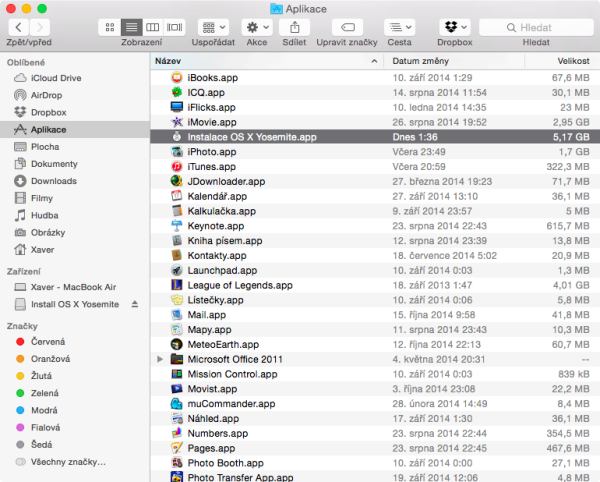Select the League of Legends.app icon
This screenshot has width=600, height=482.
tap(175, 286)
